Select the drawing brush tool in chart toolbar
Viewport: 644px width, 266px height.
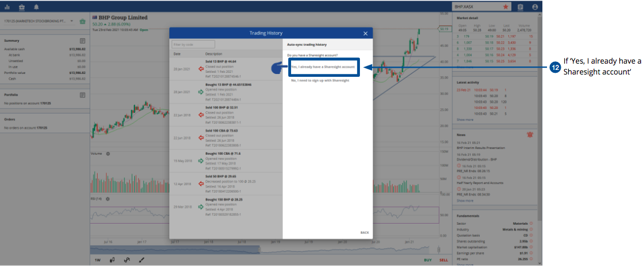pyautogui.click(x=141, y=260)
